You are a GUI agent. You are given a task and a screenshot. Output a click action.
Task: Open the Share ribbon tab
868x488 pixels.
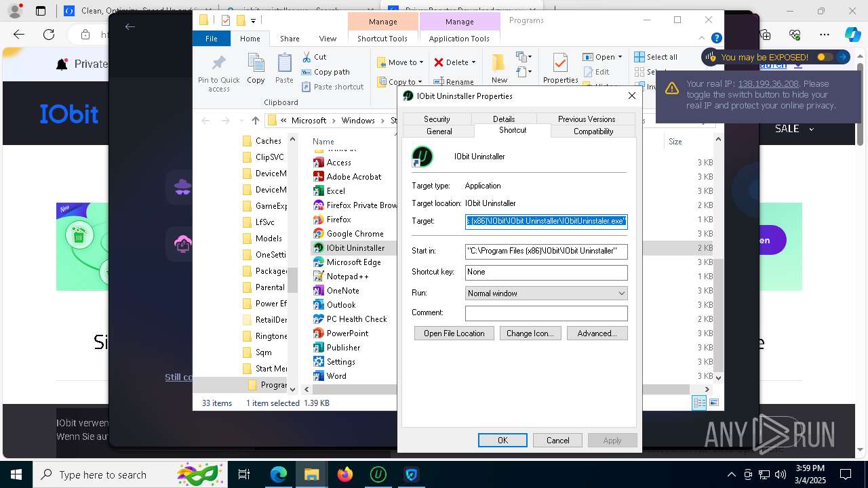(x=290, y=39)
